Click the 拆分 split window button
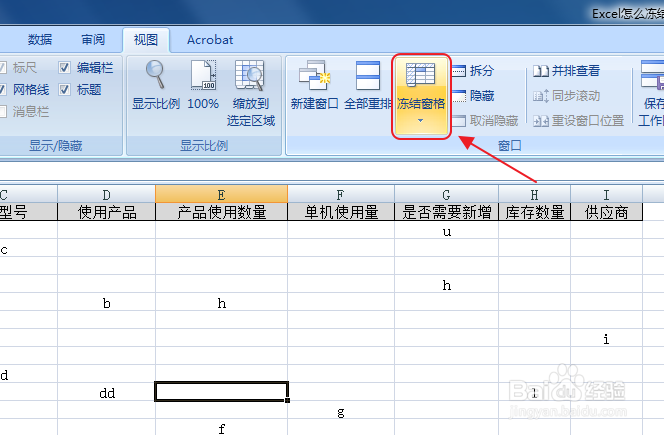 pos(473,70)
